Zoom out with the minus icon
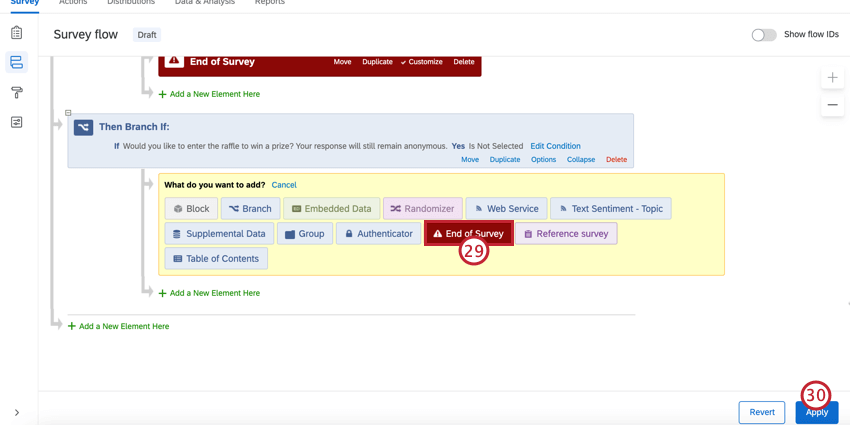This screenshot has width=850, height=425. [x=832, y=105]
